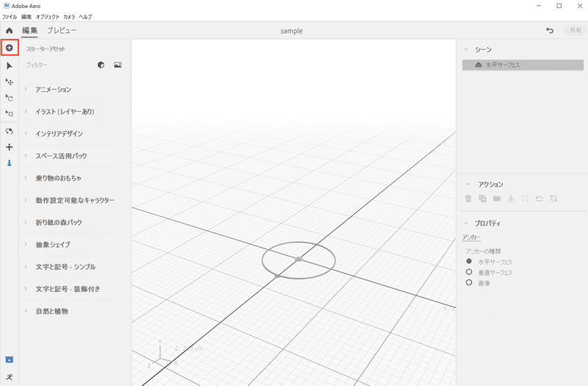
Task: Click the 共有 share button
Action: pyautogui.click(x=576, y=30)
